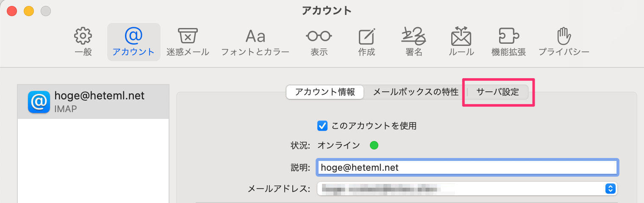Viewport: 644px width, 203px height.
Task: Switch to the サーバ設定 tab
Action: pyautogui.click(x=498, y=92)
